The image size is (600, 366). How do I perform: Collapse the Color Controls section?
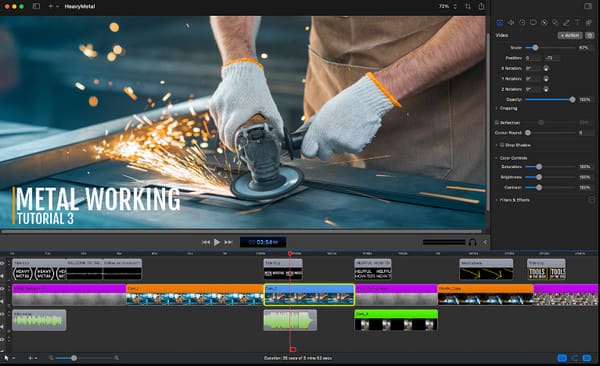(497, 158)
